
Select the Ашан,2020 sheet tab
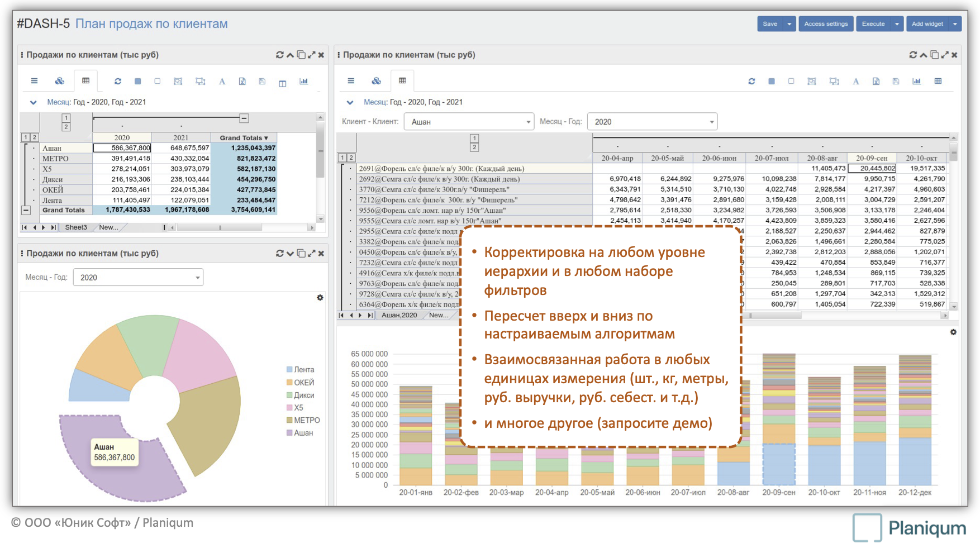coord(399,315)
